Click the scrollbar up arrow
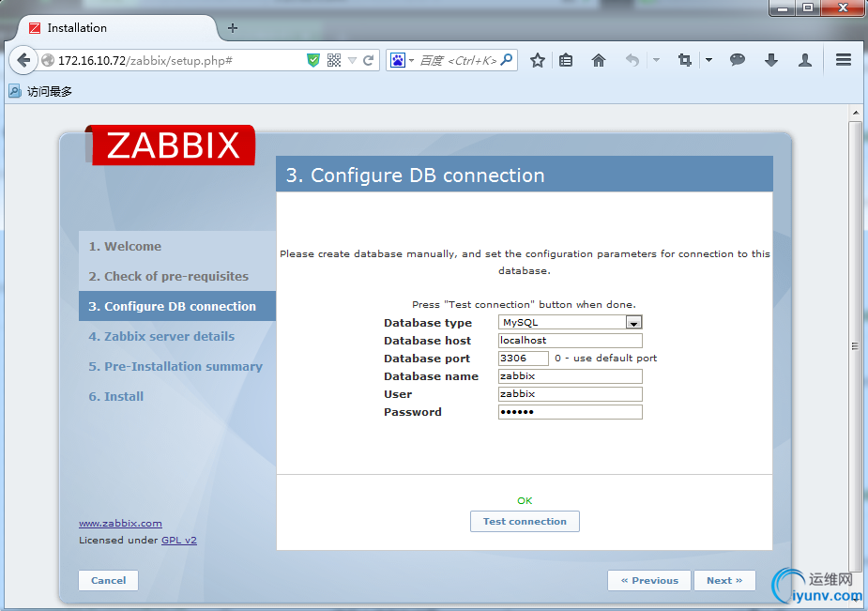Screen dimensions: 868x611 pos(856,113)
